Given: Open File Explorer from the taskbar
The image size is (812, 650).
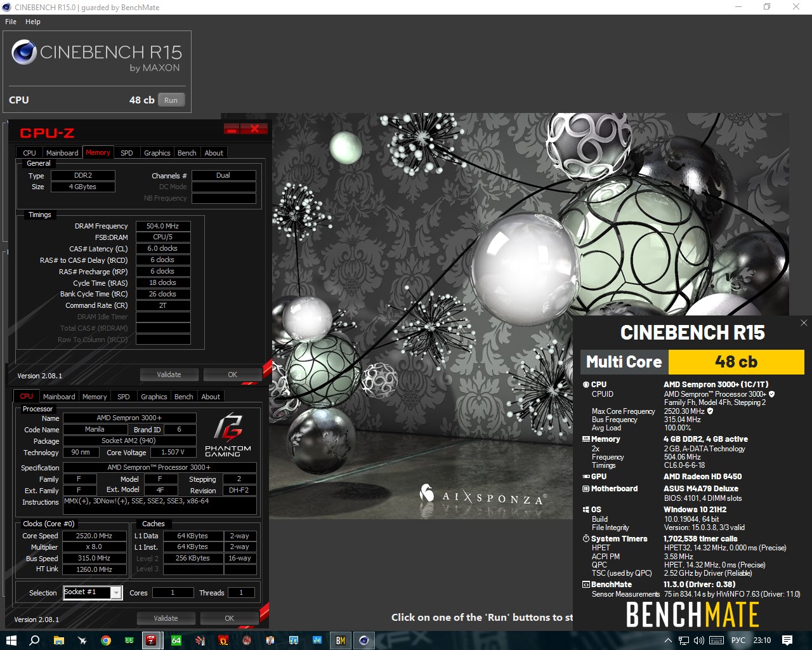Looking at the screenshot, I should point(58,640).
